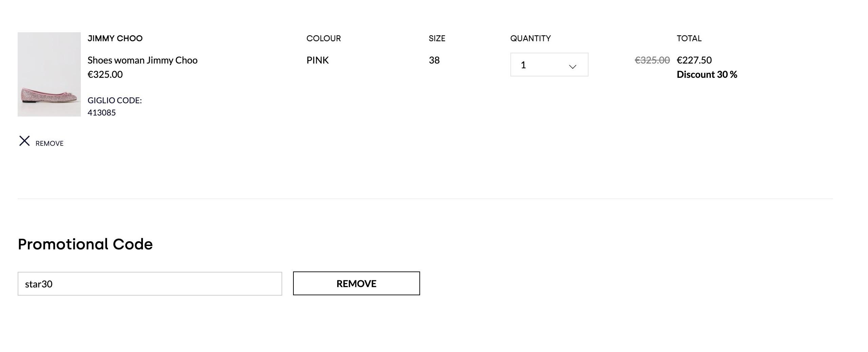Click the promo code field containing star30
Screen dimensions: 868x352
coord(150,284)
